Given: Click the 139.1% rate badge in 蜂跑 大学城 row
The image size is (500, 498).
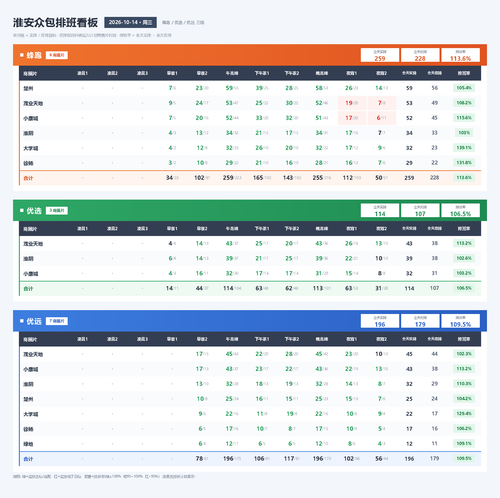Looking at the screenshot, I should pyautogui.click(x=464, y=148).
